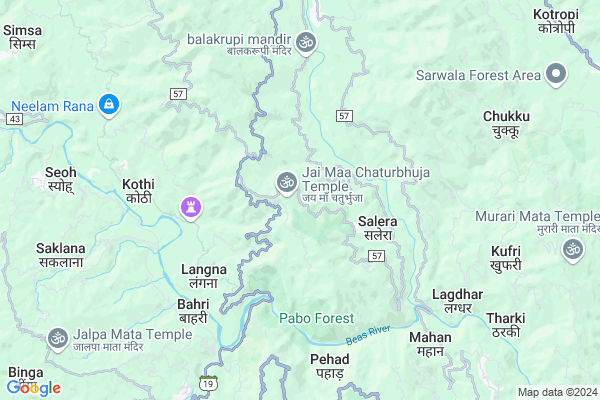Select the Beas River label
The image size is (600, 400).
pos(368,335)
